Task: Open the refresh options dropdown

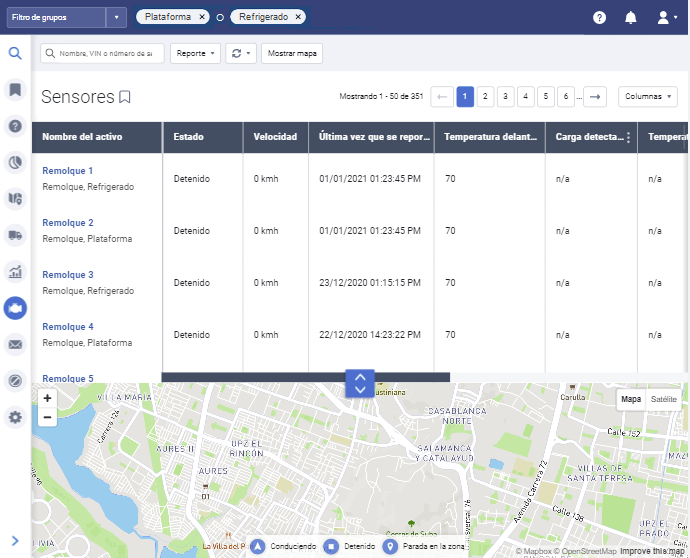Action: pos(241,53)
